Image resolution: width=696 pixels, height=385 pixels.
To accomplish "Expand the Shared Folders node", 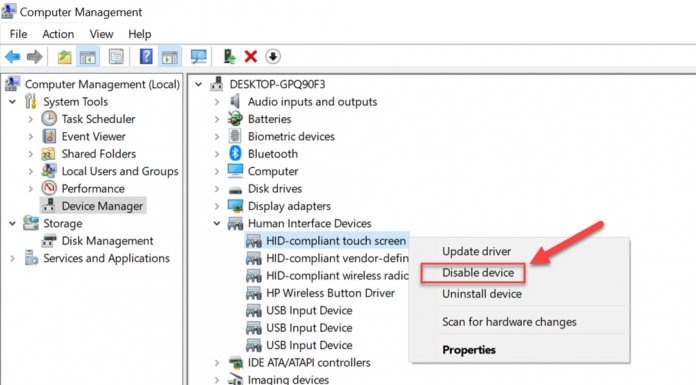I will click(x=31, y=154).
